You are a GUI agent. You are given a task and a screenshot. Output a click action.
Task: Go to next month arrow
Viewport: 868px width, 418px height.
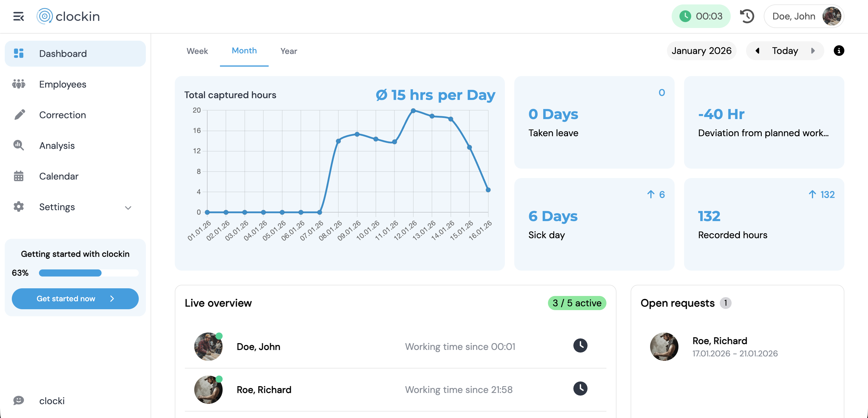tap(813, 51)
